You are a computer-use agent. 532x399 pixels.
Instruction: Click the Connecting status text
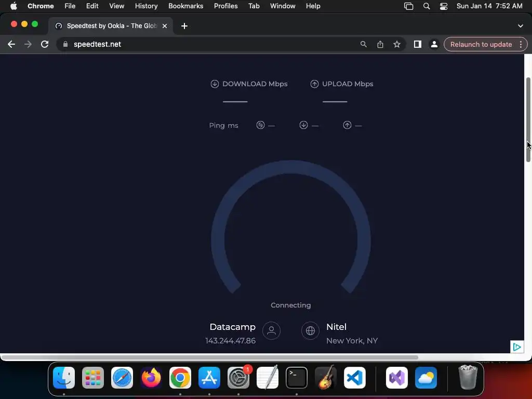pyautogui.click(x=291, y=305)
